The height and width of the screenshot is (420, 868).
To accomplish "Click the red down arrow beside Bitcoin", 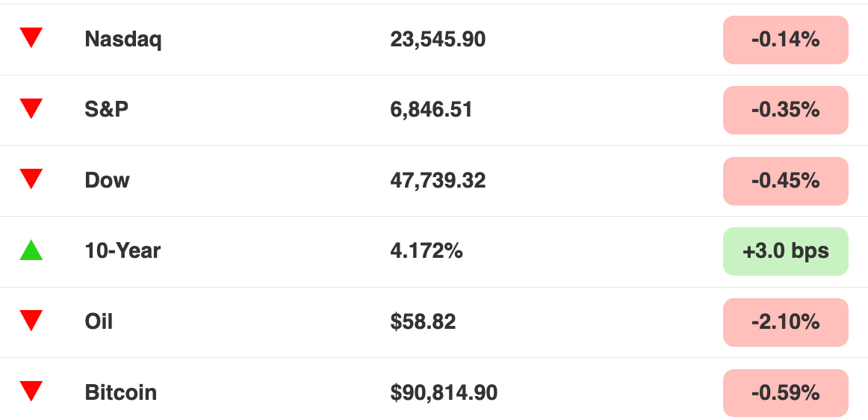I will click(x=31, y=391).
